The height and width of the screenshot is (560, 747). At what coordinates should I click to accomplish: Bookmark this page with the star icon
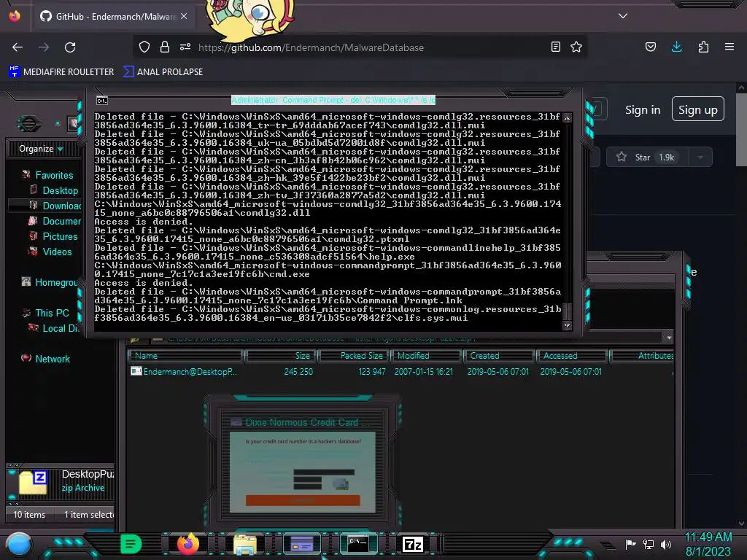pyautogui.click(x=576, y=47)
